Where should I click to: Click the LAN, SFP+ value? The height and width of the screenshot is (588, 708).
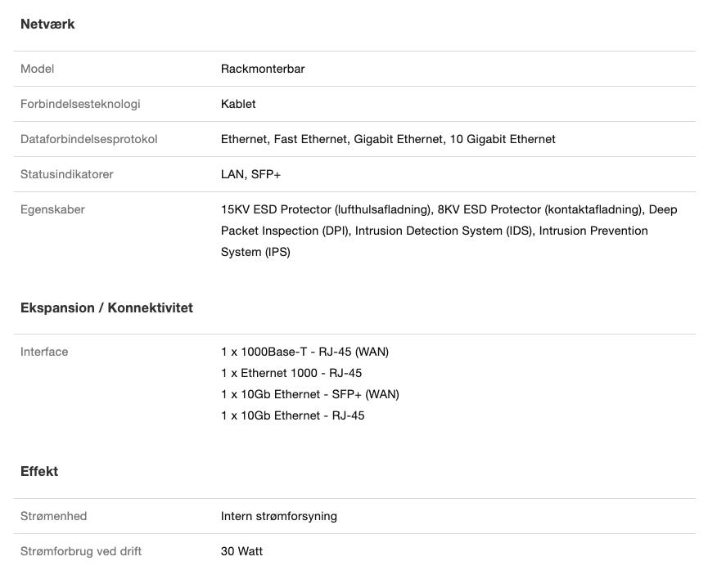click(251, 174)
